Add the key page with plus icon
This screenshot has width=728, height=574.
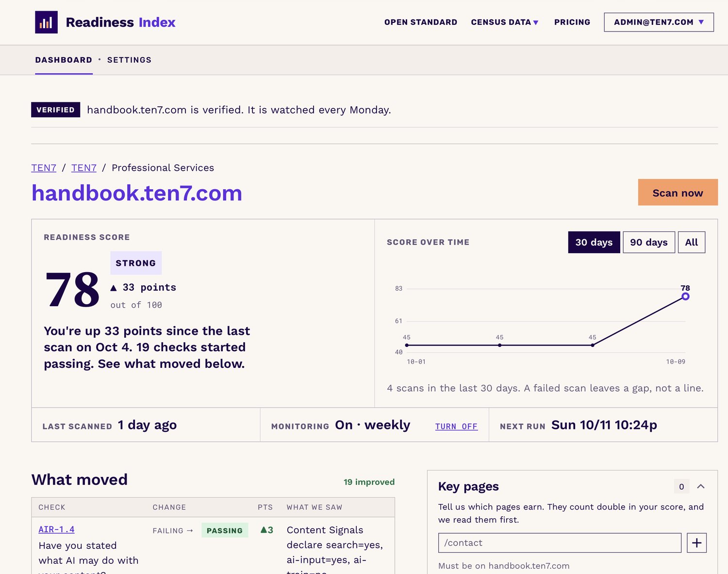point(696,542)
